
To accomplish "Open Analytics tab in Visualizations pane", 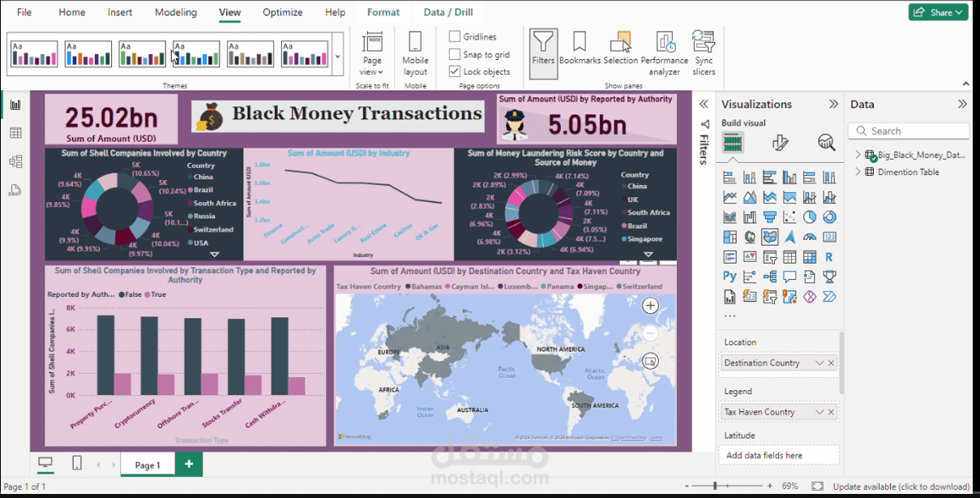I will 826,143.
